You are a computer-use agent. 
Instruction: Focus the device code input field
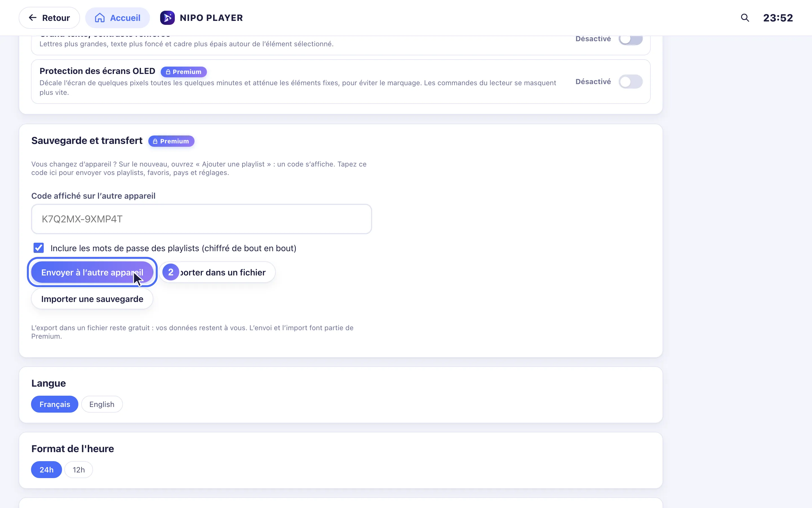pyautogui.click(x=201, y=219)
